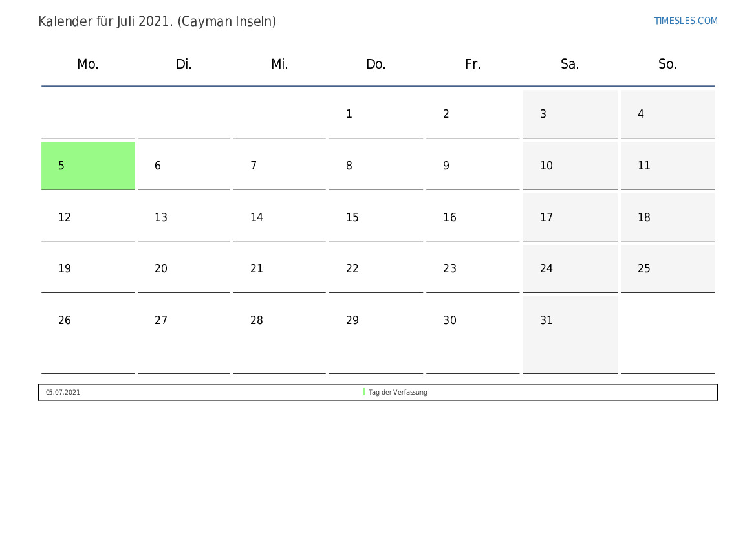The width and height of the screenshot is (756, 535).
Task: Click day 27 in the calendar
Action: [184, 335]
